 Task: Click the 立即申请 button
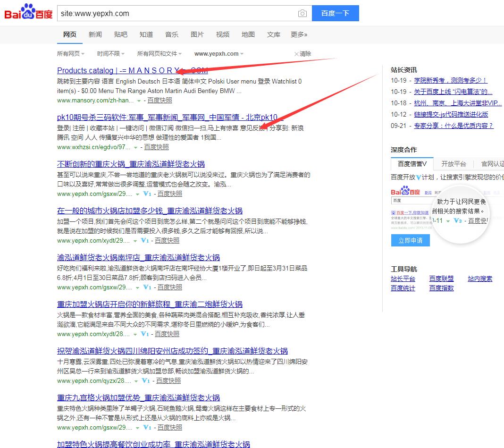pos(410,240)
